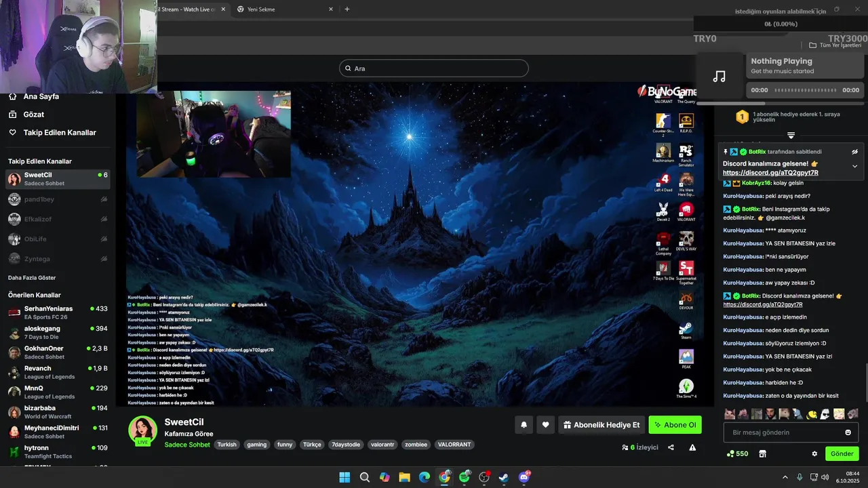Screen dimensions: 868x488
Task: Click the search magnifier icon in Ara box
Action: [x=348, y=68]
